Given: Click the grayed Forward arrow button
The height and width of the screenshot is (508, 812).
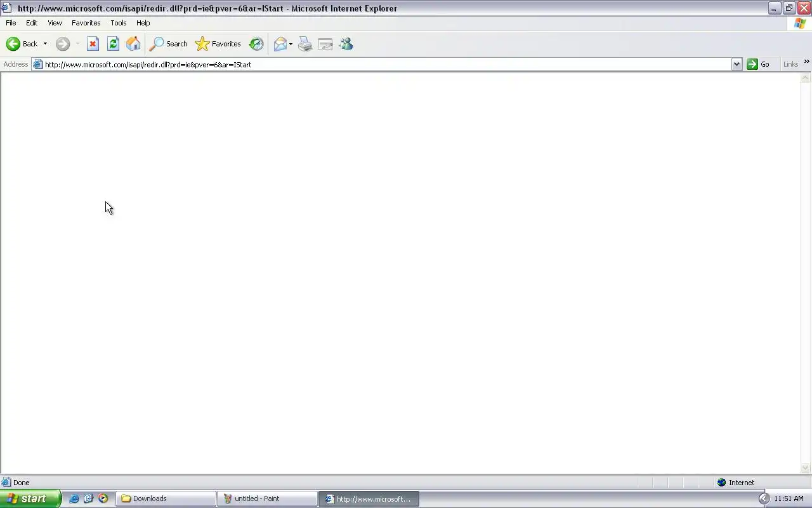Looking at the screenshot, I should click(x=62, y=44).
